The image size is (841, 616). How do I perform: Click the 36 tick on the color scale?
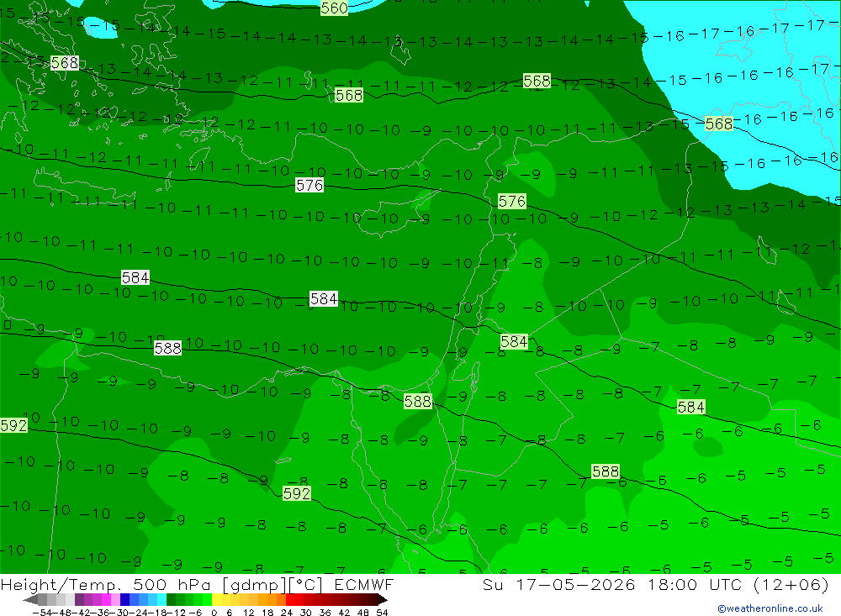(x=325, y=613)
